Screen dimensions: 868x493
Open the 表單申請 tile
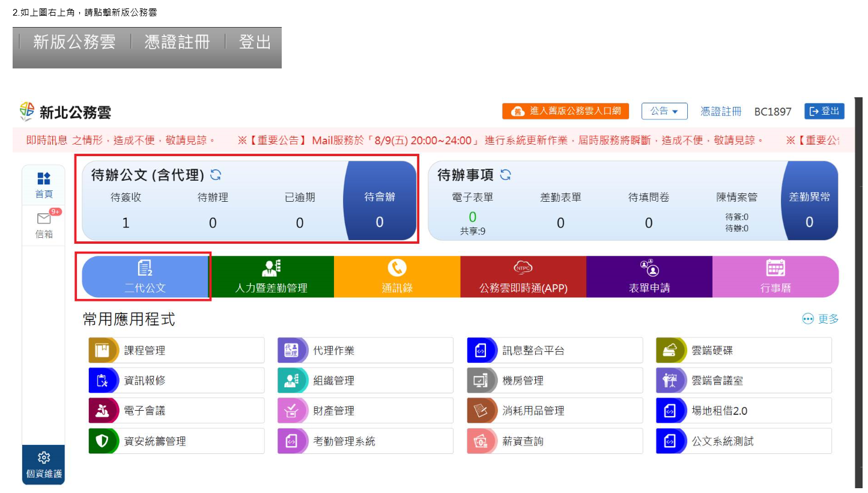click(649, 277)
